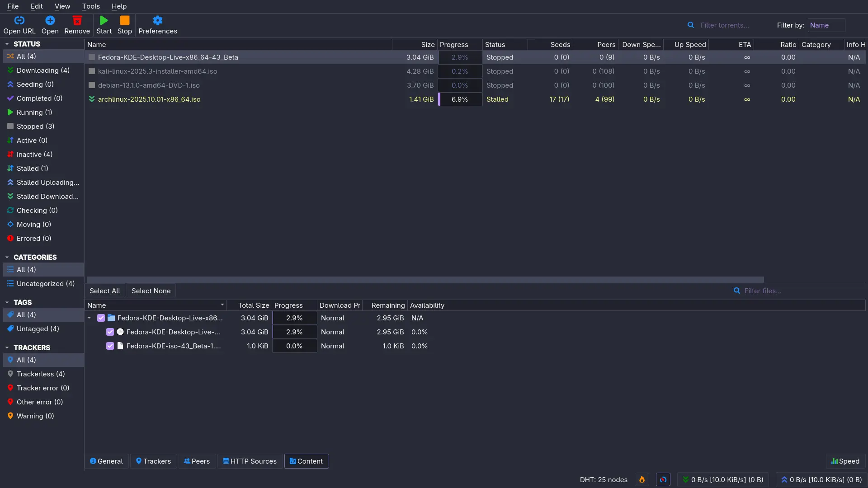
Task: Filter by Inactive (4) status
Action: 43,155
